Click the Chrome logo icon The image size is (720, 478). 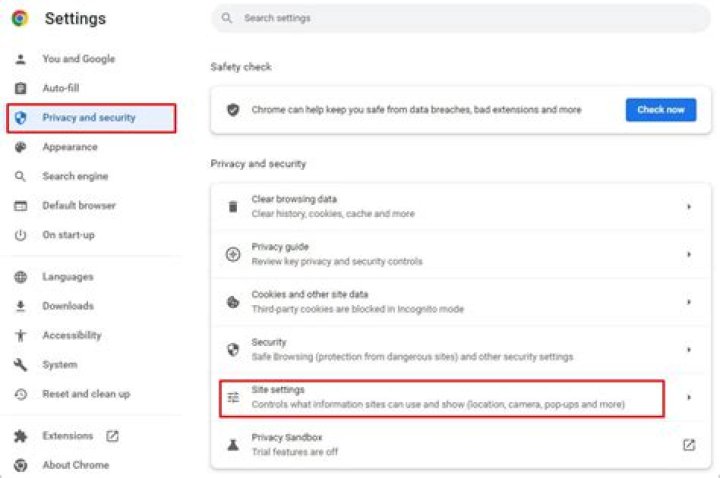20,18
